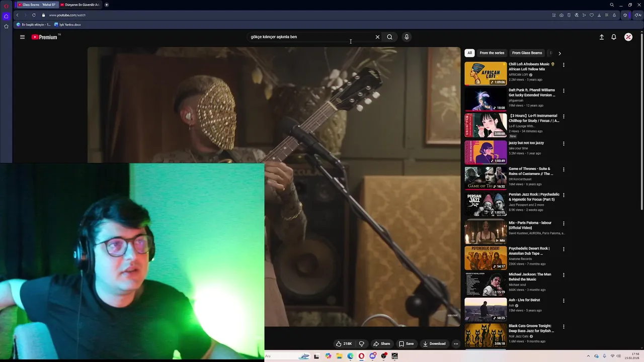The image size is (644, 362).
Task: Open YouTube notifications bell
Action: 614,37
